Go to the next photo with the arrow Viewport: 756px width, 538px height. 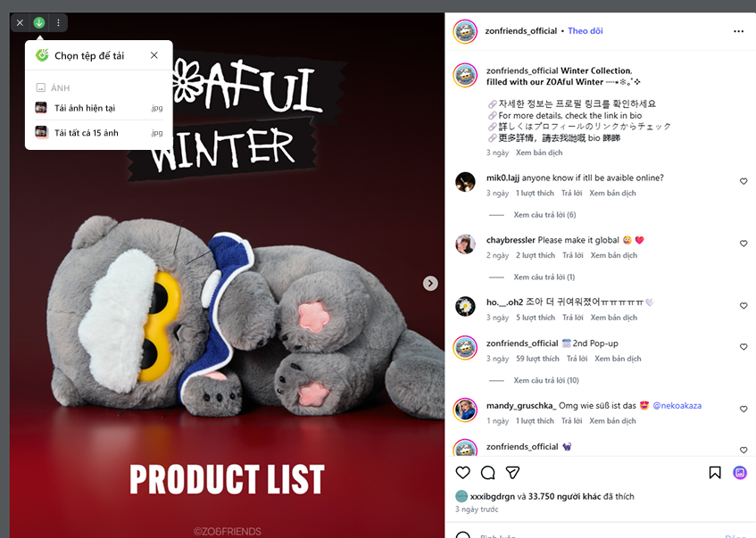pos(430,284)
